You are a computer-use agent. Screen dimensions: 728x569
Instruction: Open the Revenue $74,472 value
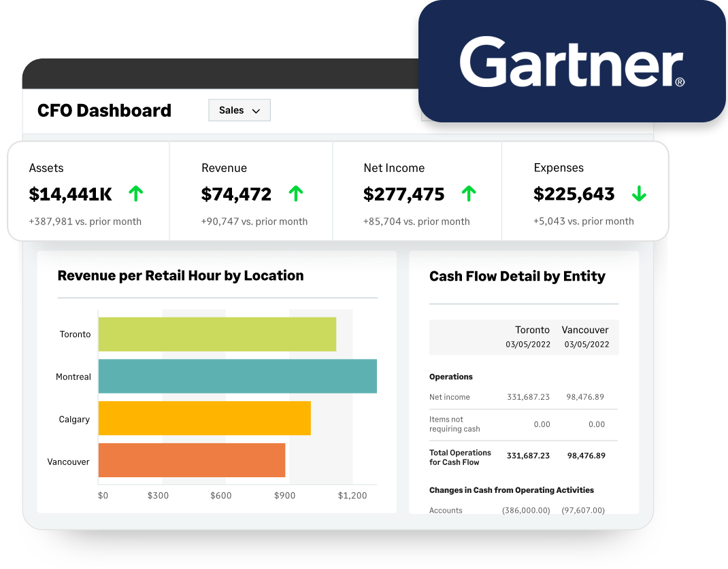[x=236, y=194]
